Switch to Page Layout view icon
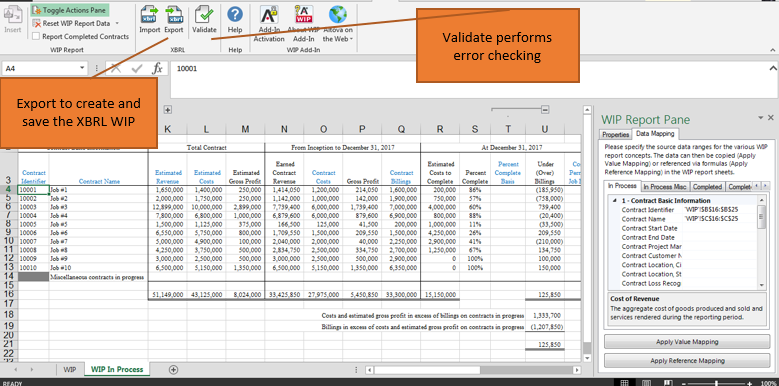 coord(645,383)
